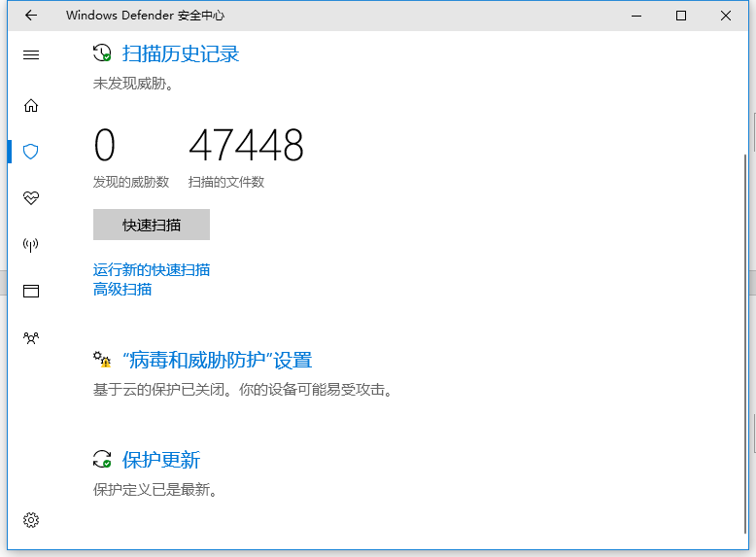756x557 pixels.
Task: Click 运行新的快速扫描 link
Action: (x=152, y=269)
